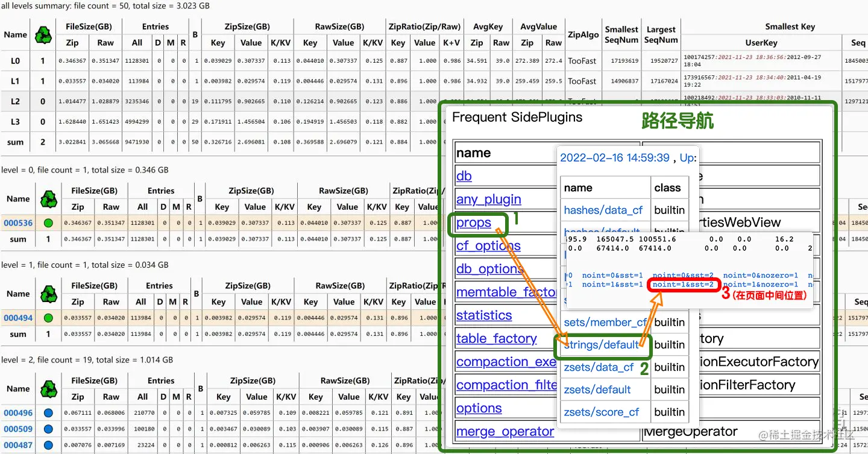Click the 'level = 2, file count = 19' caption

tap(87, 360)
